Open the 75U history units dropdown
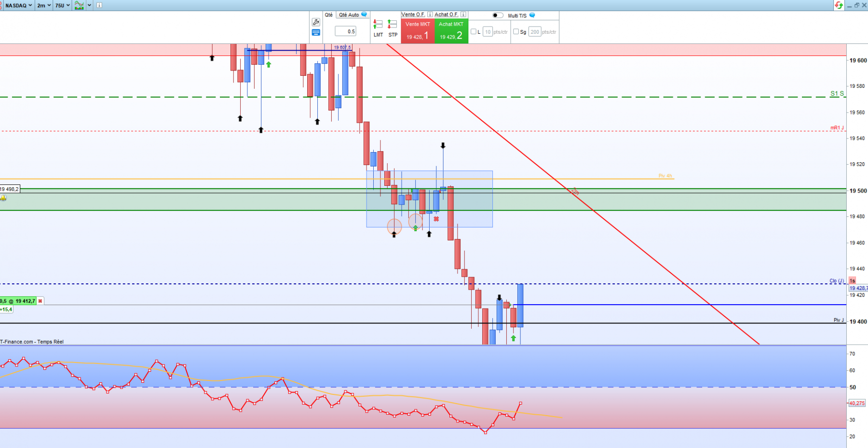Screen dimensions: 868x448 pos(62,5)
